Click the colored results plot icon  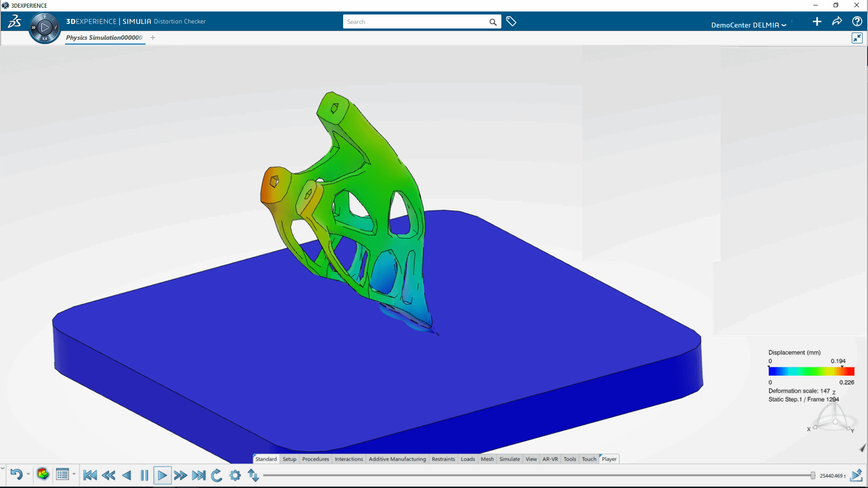43,474
